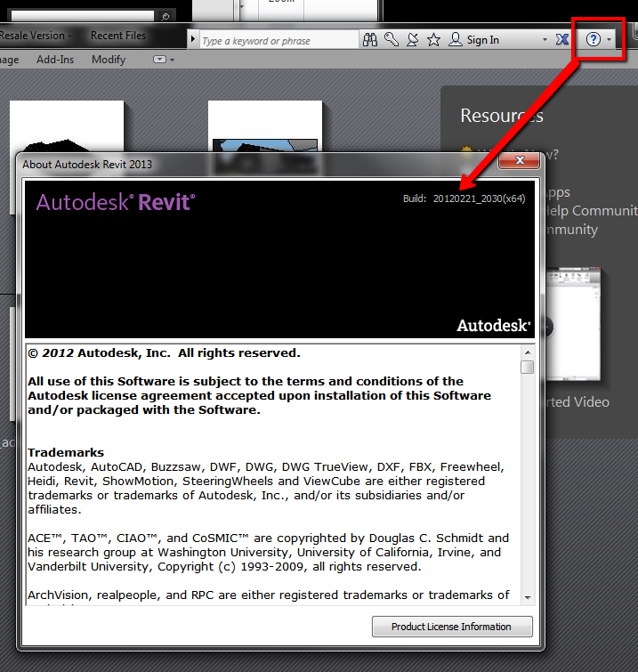638x672 pixels.
Task: Click the binoculars search icon
Action: [x=370, y=40]
